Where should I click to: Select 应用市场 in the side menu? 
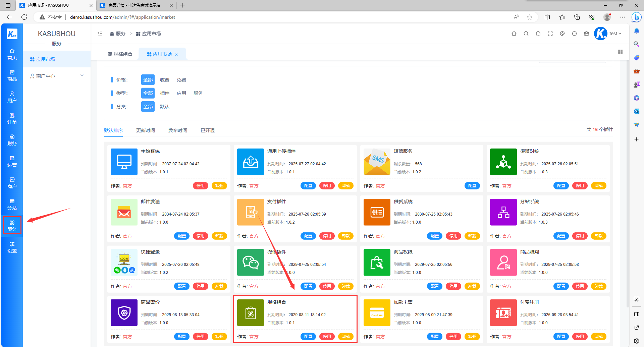(57, 59)
